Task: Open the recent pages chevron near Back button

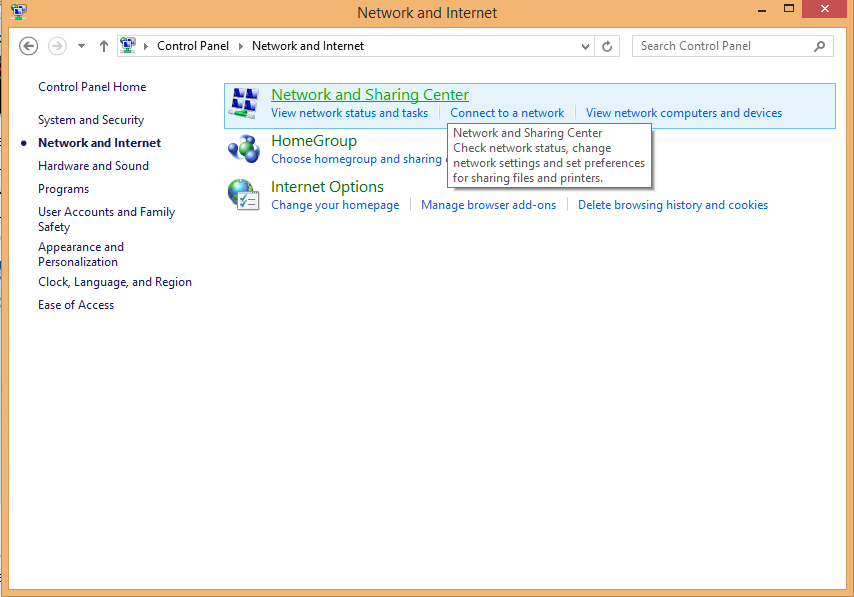Action: (x=81, y=45)
